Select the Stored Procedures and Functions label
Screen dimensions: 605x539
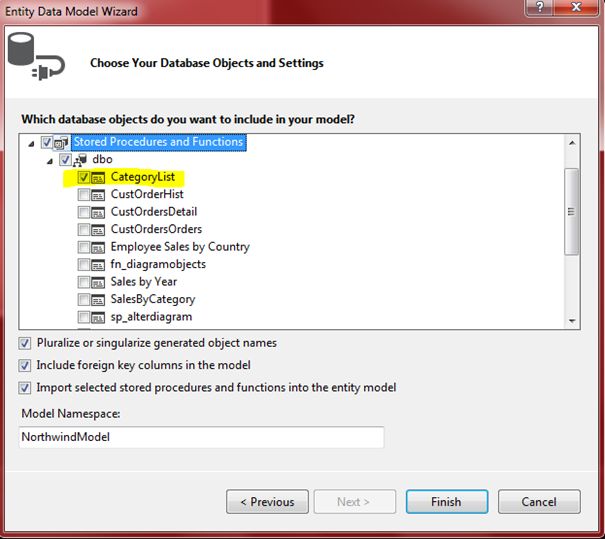point(159,142)
